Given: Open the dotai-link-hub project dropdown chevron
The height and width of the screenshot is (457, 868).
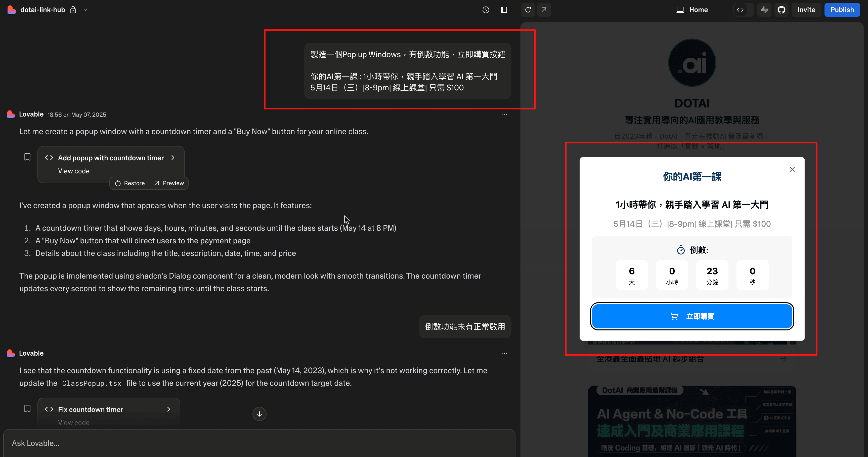Looking at the screenshot, I should (85, 10).
